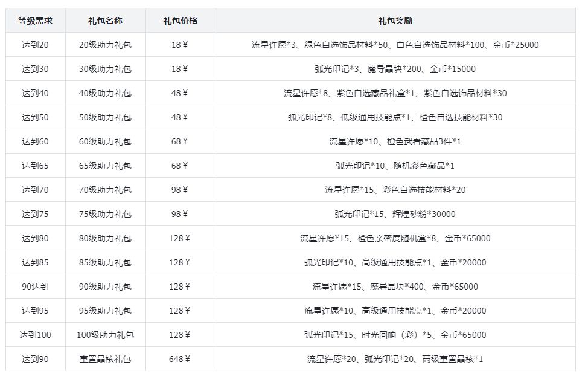Click the 礼包价格 column header
Viewport: 588px width, 382px height.
tap(181, 21)
